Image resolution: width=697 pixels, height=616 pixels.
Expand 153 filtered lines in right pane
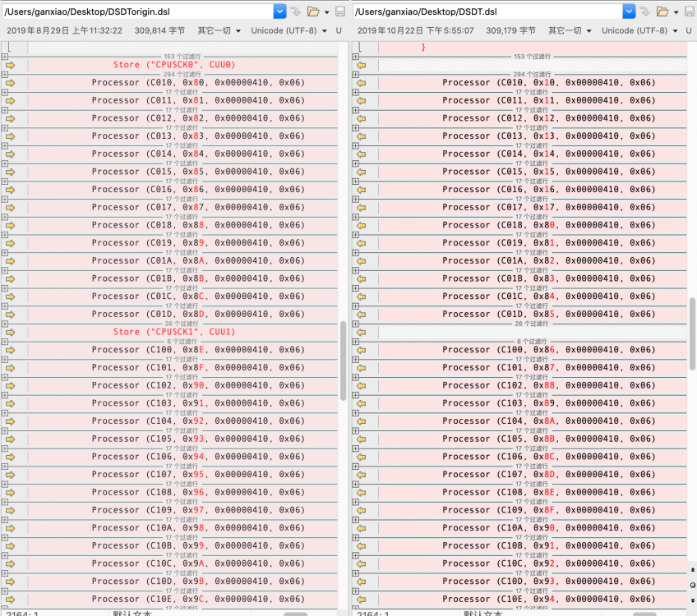pos(356,57)
